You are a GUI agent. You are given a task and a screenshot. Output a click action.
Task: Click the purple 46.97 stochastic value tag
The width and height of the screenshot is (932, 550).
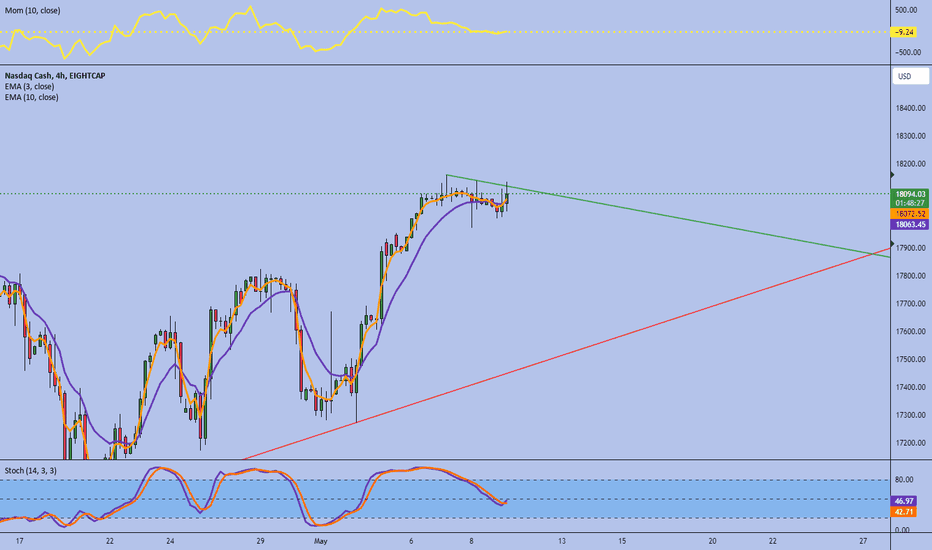click(903, 501)
